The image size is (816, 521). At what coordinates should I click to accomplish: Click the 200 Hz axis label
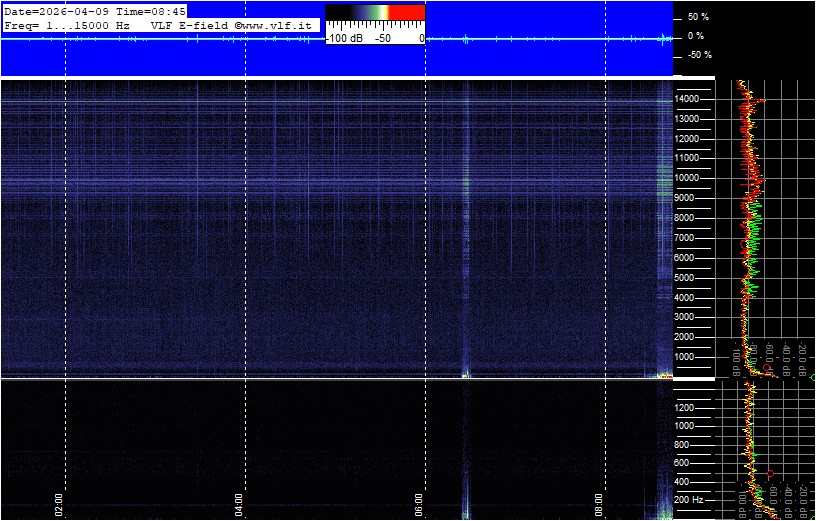point(690,500)
